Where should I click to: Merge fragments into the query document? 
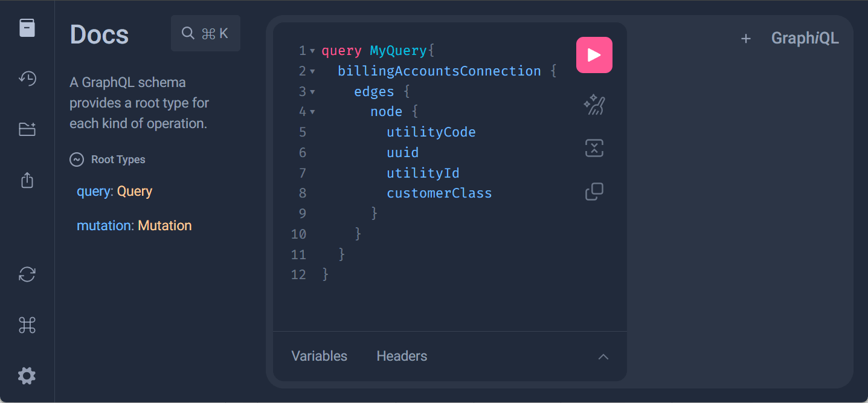(x=594, y=147)
